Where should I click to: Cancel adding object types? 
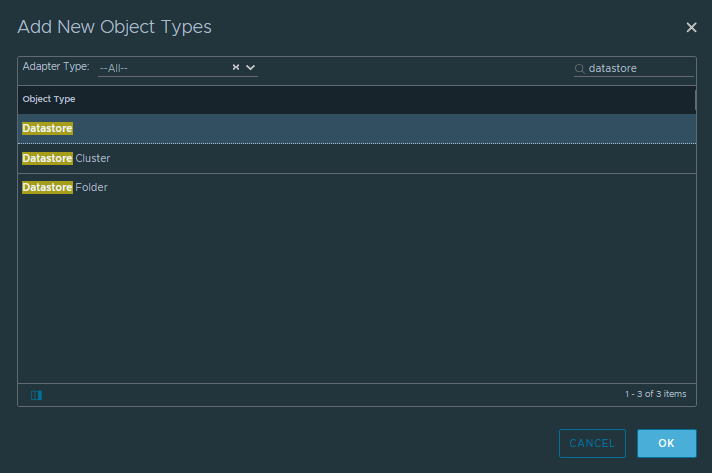point(592,443)
